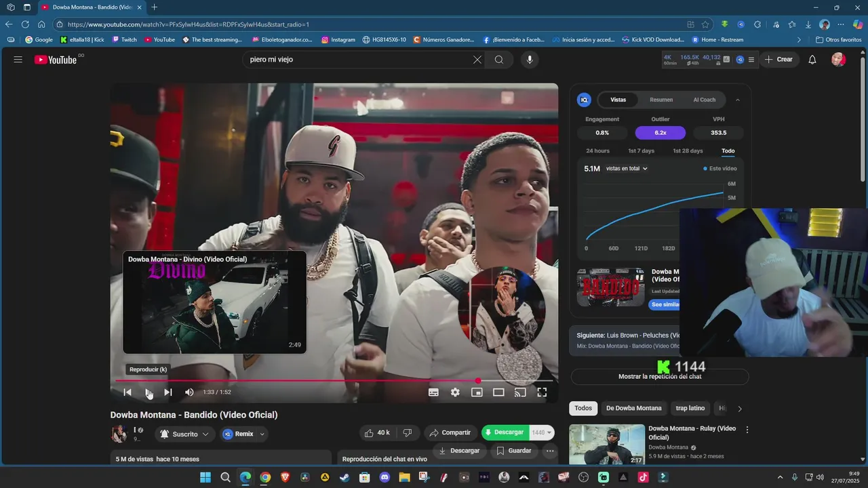The image size is (868, 488).
Task: Go to YouTube home via logo
Action: pos(56,60)
